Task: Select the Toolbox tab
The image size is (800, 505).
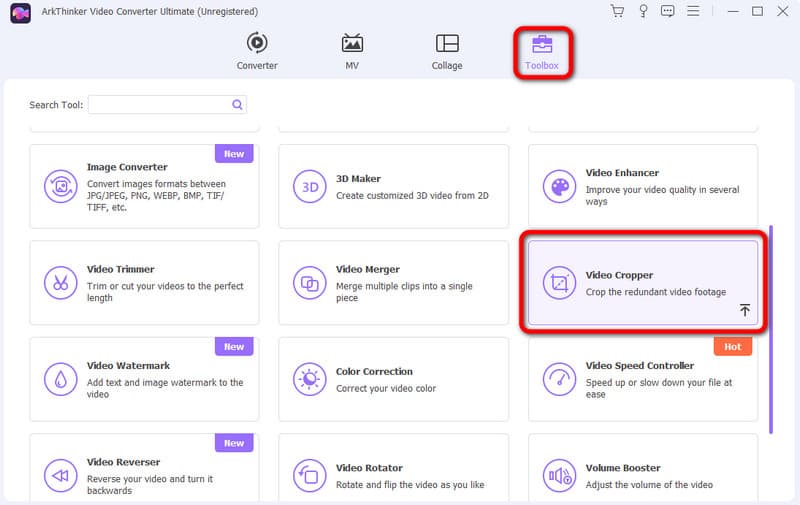Action: [x=542, y=53]
